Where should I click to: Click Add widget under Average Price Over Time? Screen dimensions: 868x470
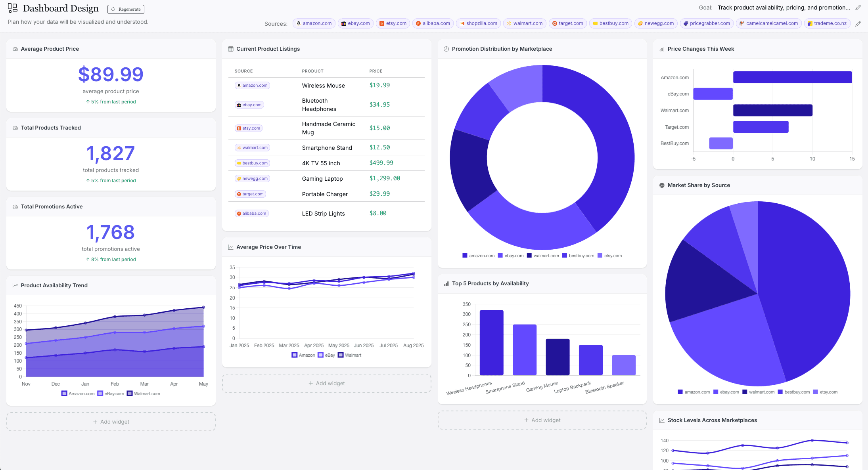tap(327, 383)
